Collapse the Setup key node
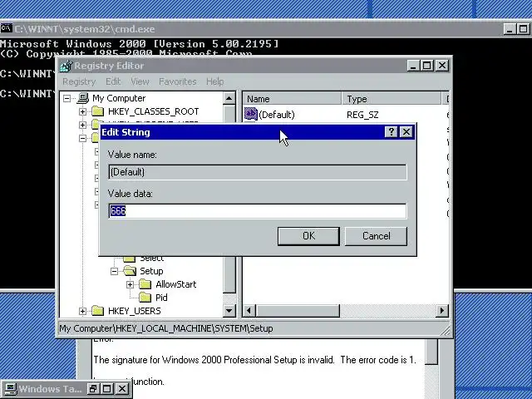The width and height of the screenshot is (532, 399). point(115,271)
